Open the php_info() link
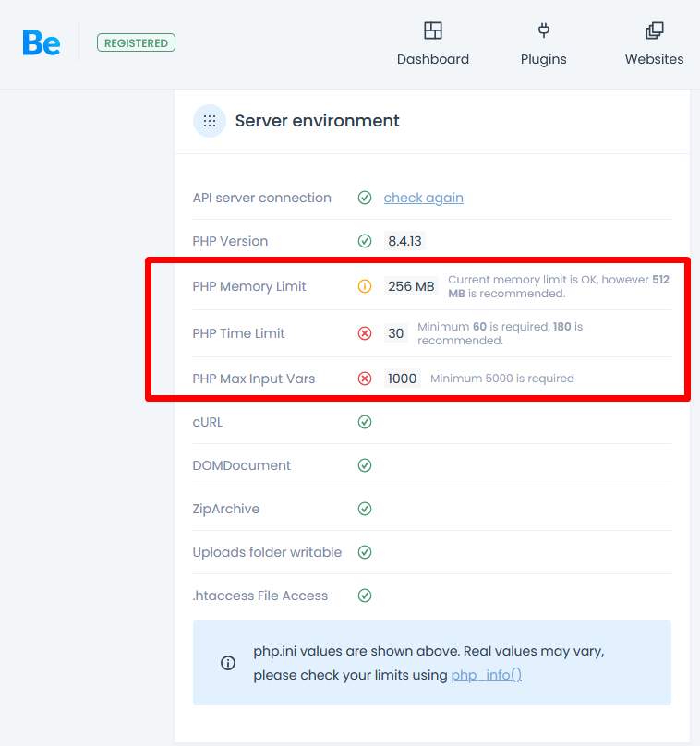This screenshot has height=746, width=700. 486,675
